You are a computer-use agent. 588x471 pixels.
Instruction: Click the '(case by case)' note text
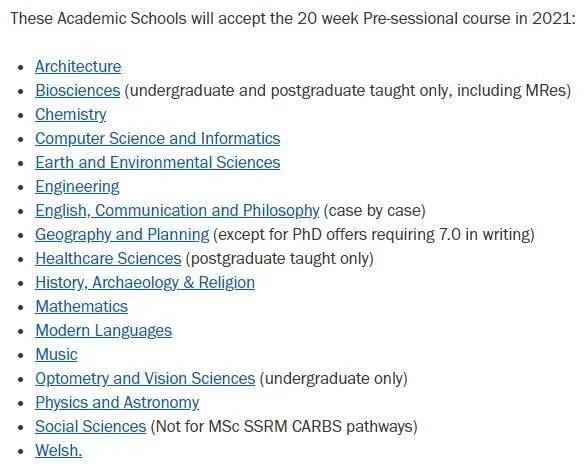pos(374,211)
